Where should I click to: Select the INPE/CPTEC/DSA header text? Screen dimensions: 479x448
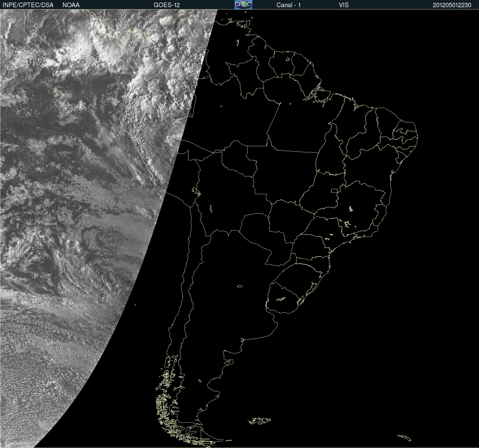click(x=28, y=5)
